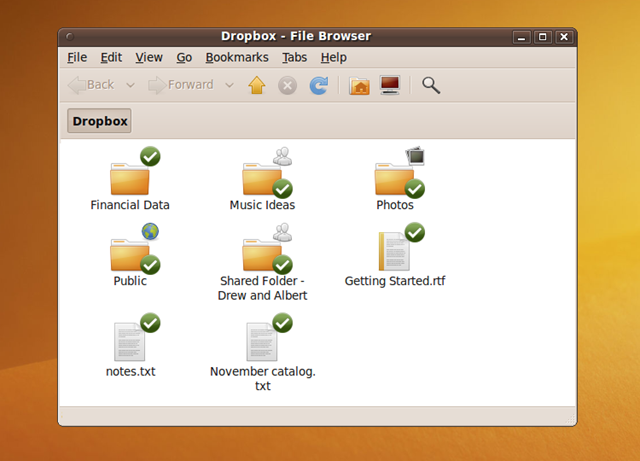Maximize the Dropbox File Browser window

tap(542, 37)
